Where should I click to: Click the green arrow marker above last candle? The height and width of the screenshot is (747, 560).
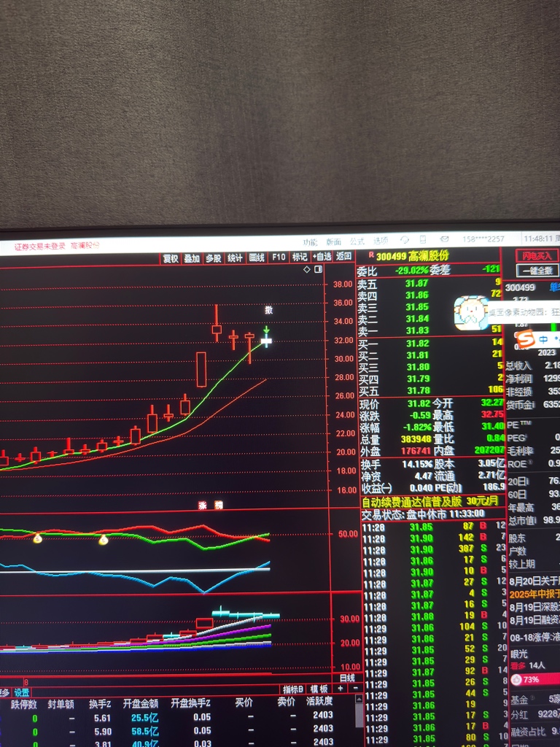[266, 330]
